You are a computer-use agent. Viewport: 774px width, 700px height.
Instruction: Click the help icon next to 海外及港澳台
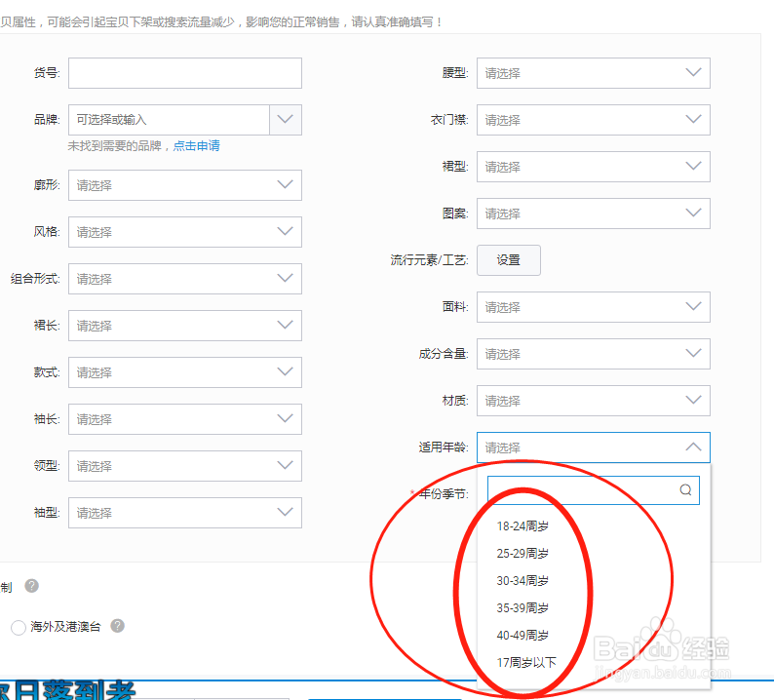tap(118, 626)
